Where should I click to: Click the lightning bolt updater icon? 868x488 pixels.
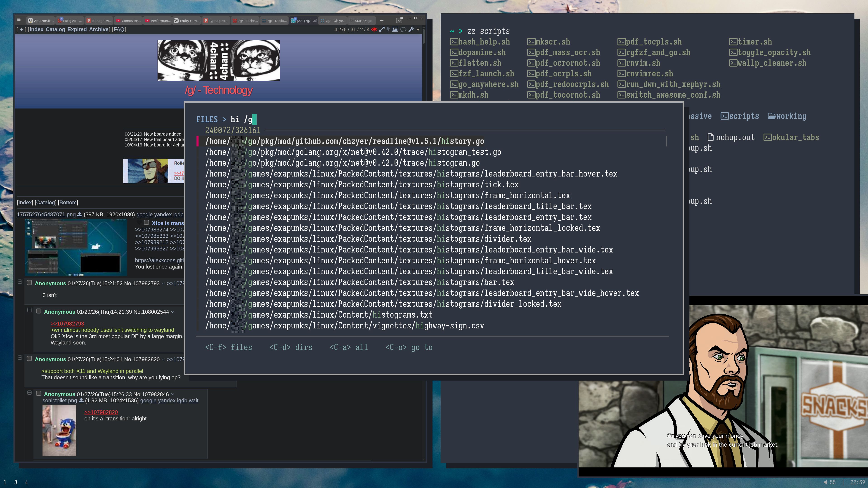click(x=388, y=30)
